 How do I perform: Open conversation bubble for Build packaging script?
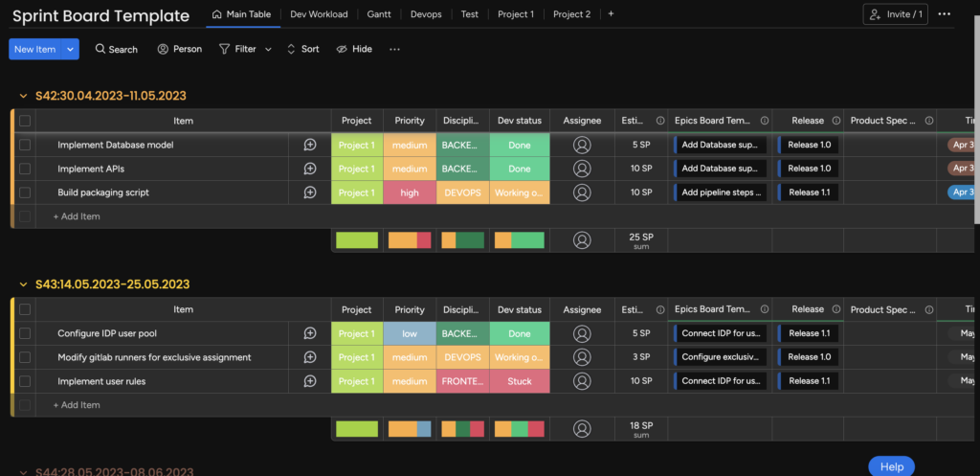(x=309, y=193)
